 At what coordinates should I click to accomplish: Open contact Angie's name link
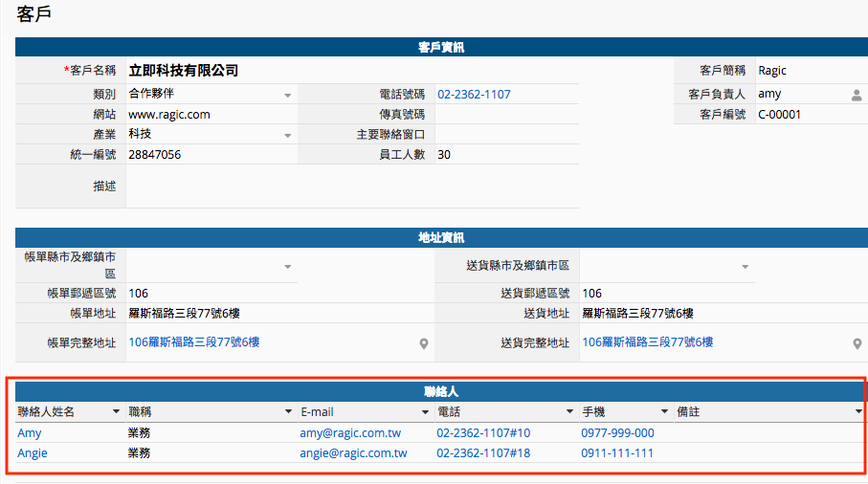pyautogui.click(x=33, y=453)
